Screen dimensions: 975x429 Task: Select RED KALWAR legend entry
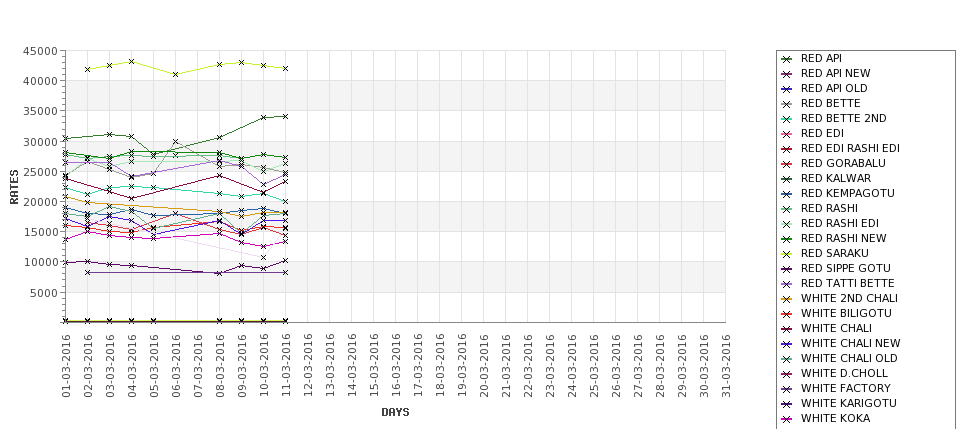point(836,178)
